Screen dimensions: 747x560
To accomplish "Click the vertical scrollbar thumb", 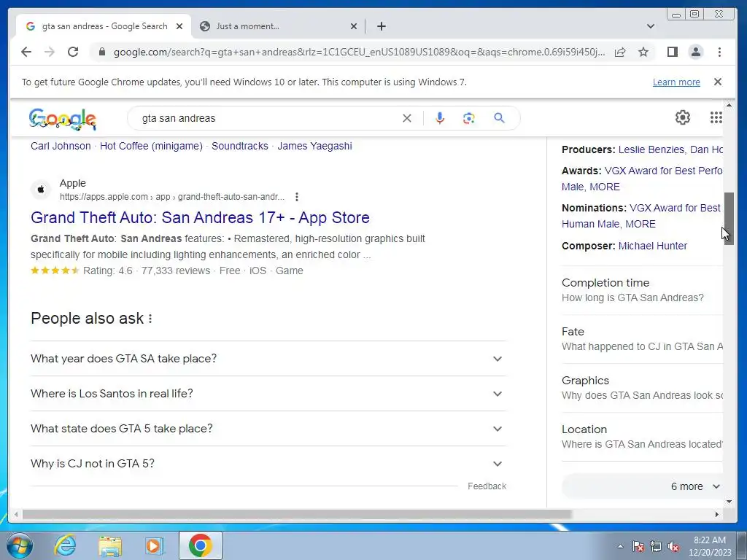I will (x=729, y=219).
